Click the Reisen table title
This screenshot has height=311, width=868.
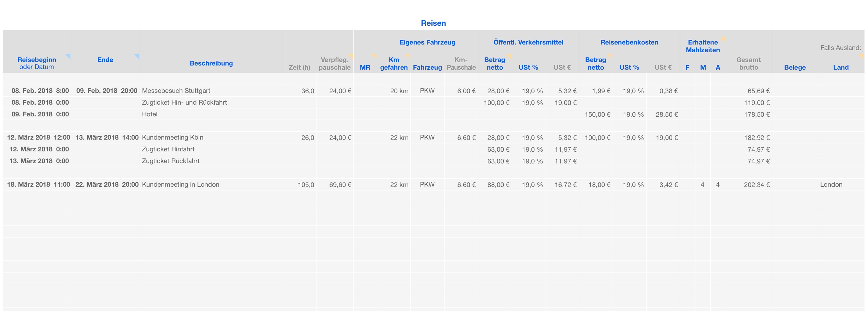pyautogui.click(x=433, y=23)
